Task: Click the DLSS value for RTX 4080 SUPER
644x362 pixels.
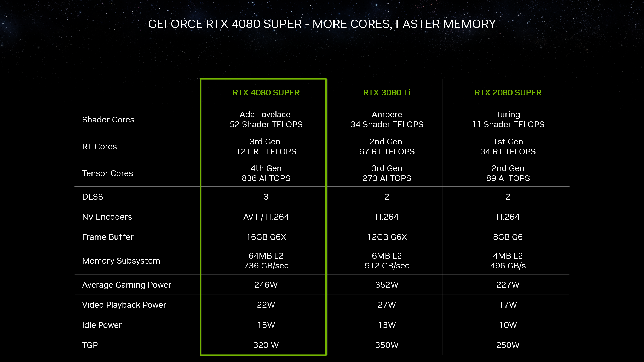Action: click(266, 196)
